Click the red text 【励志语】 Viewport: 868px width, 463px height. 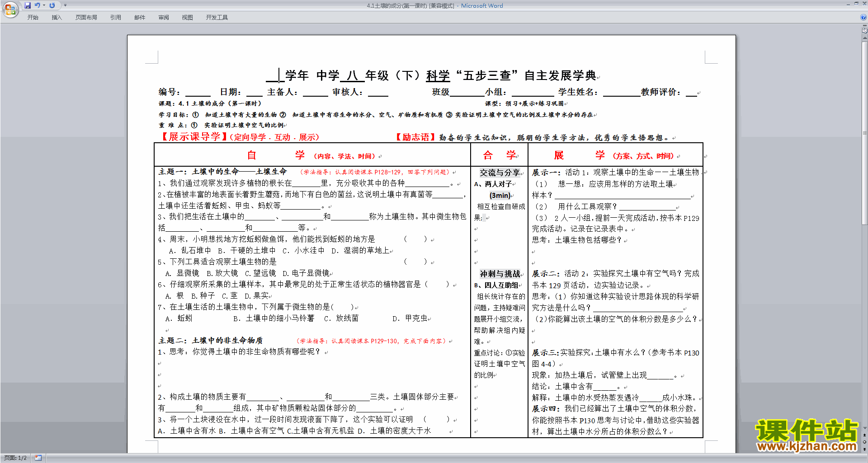(415, 137)
